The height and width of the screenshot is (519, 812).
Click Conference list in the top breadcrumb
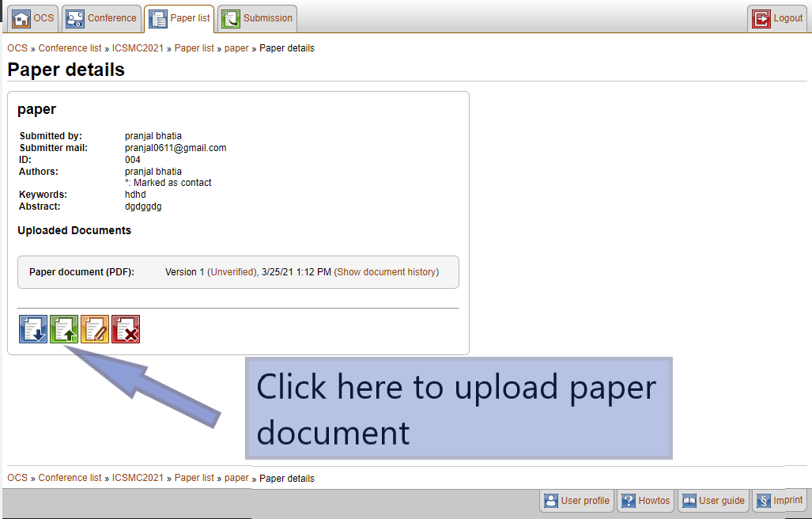click(x=70, y=48)
